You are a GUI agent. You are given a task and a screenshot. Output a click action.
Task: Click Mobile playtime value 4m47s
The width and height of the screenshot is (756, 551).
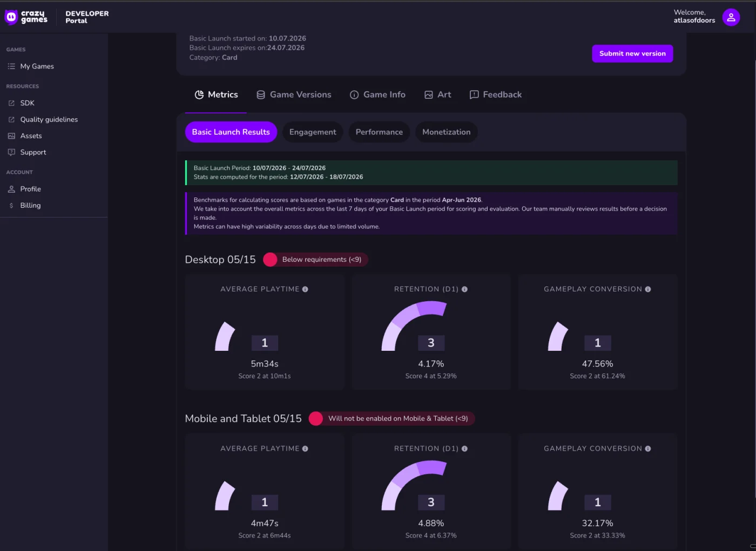(x=265, y=523)
